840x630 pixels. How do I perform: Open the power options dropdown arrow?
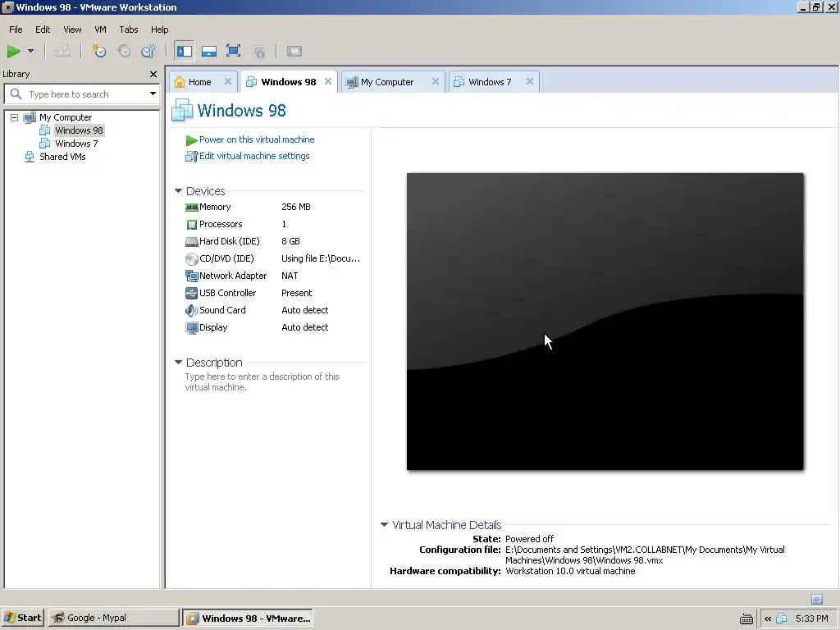30,51
